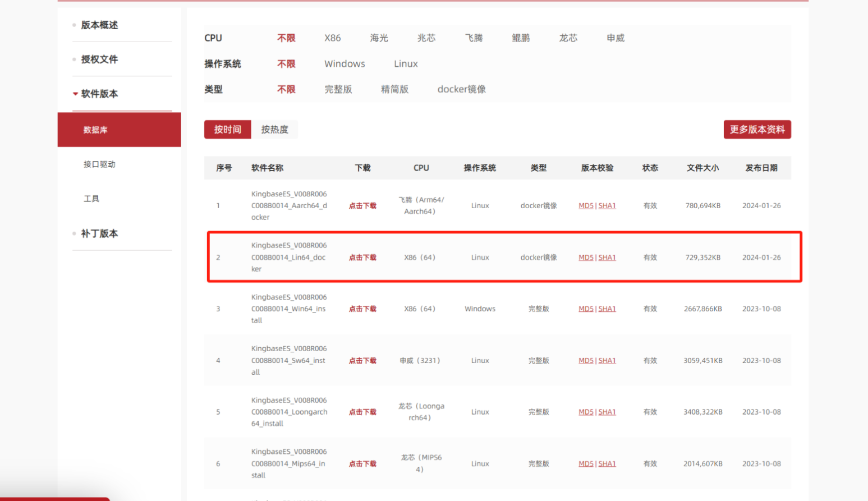This screenshot has height=501, width=868.
Task: Click 点击下载 for the Sw64_install row
Action: 362,361
